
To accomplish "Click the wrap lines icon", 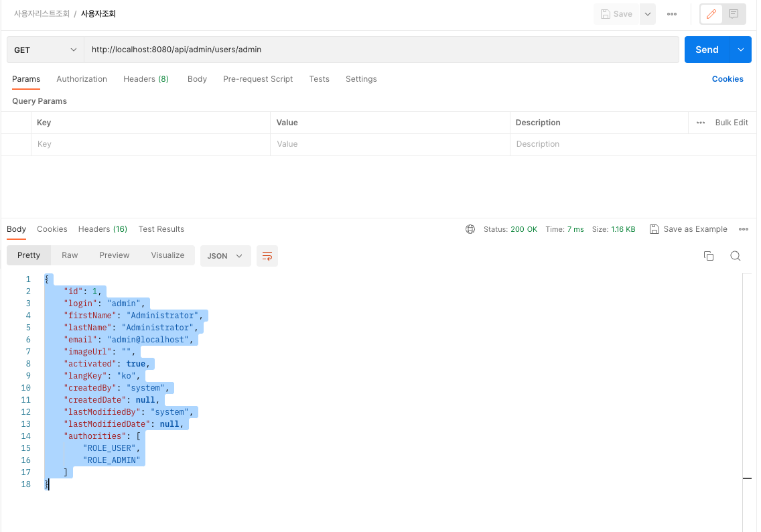I will point(267,256).
